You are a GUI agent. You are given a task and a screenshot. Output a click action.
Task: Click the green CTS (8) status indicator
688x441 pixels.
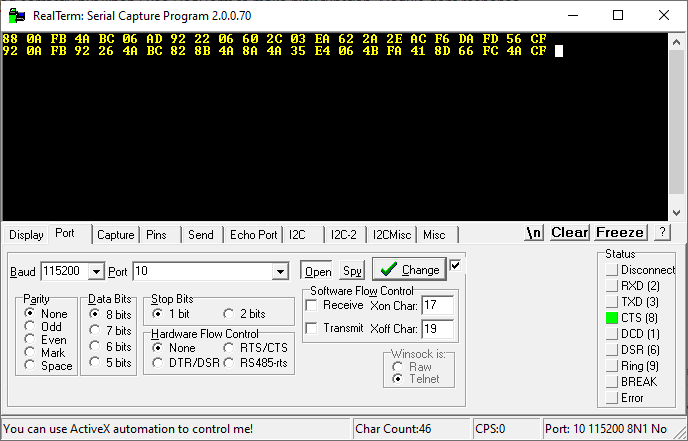612,318
